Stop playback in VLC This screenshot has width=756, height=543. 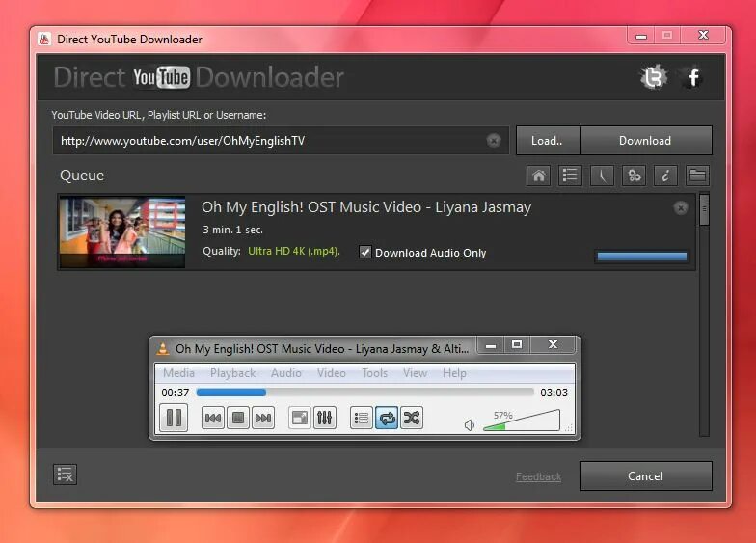pyautogui.click(x=237, y=418)
